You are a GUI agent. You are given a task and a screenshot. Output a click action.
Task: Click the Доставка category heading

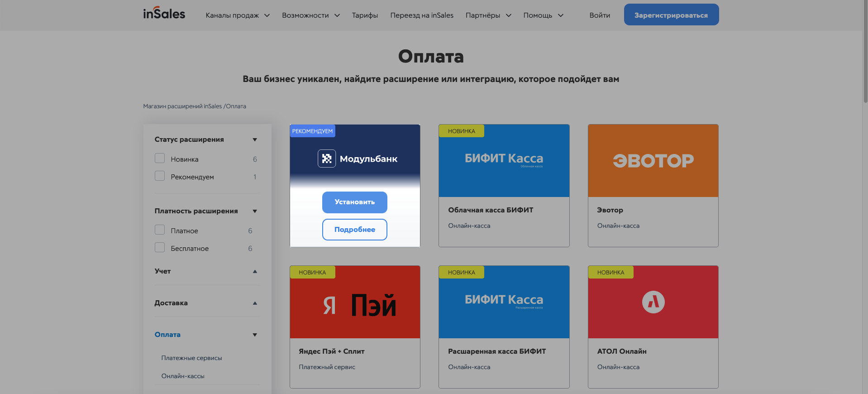[171, 303]
